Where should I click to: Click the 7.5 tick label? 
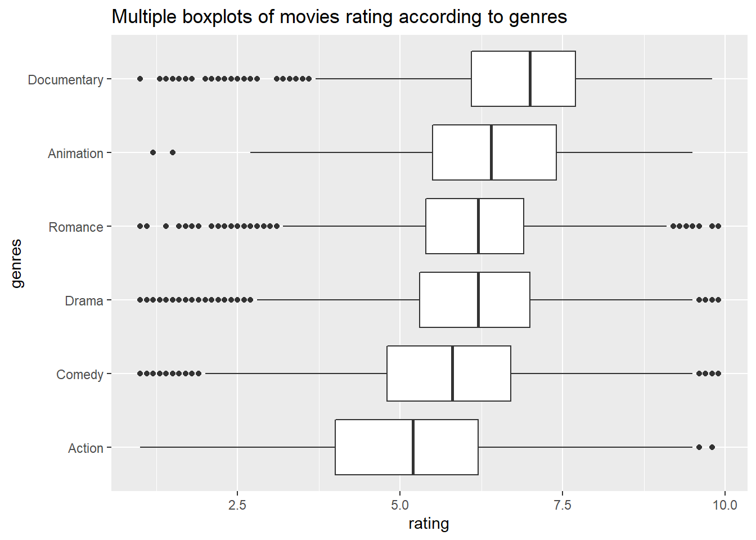point(562,505)
